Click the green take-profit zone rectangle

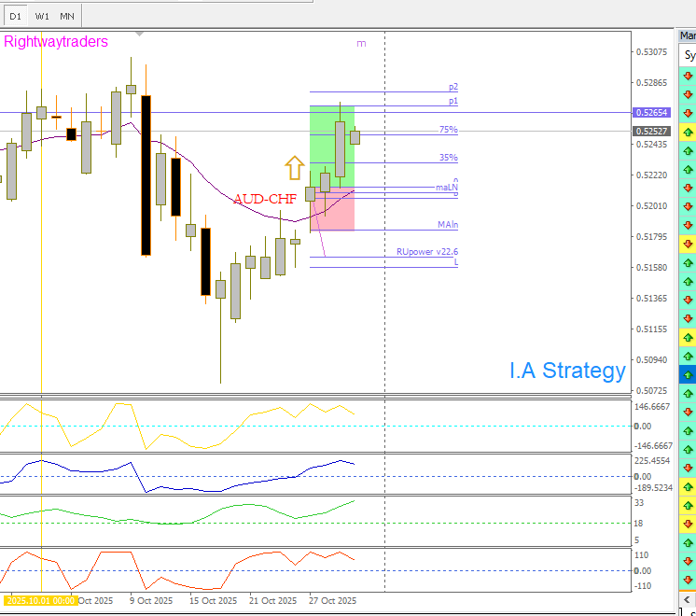click(x=331, y=140)
